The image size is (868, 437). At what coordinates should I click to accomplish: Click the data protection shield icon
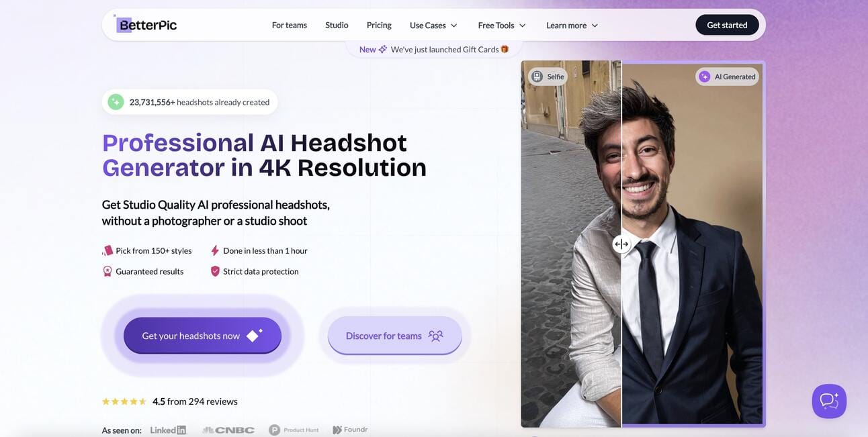pos(215,271)
